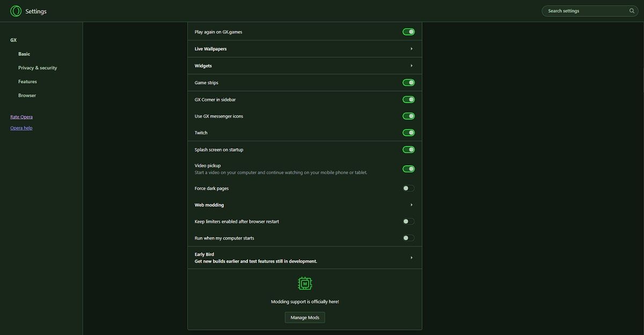The height and width of the screenshot is (335, 644).
Task: Toggle Twitch in sidebar off
Action: (408, 133)
